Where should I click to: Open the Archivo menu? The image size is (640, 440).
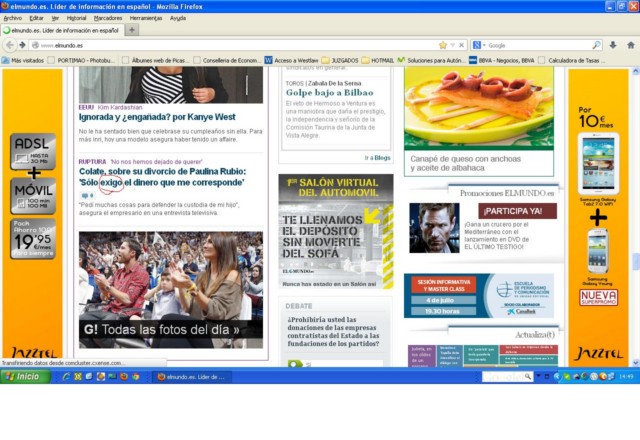point(13,18)
